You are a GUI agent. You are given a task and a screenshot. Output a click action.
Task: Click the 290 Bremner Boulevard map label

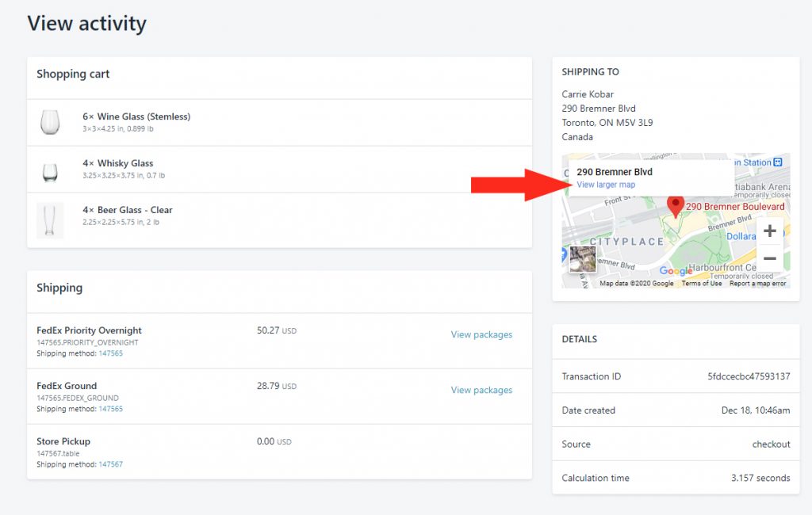click(735, 207)
